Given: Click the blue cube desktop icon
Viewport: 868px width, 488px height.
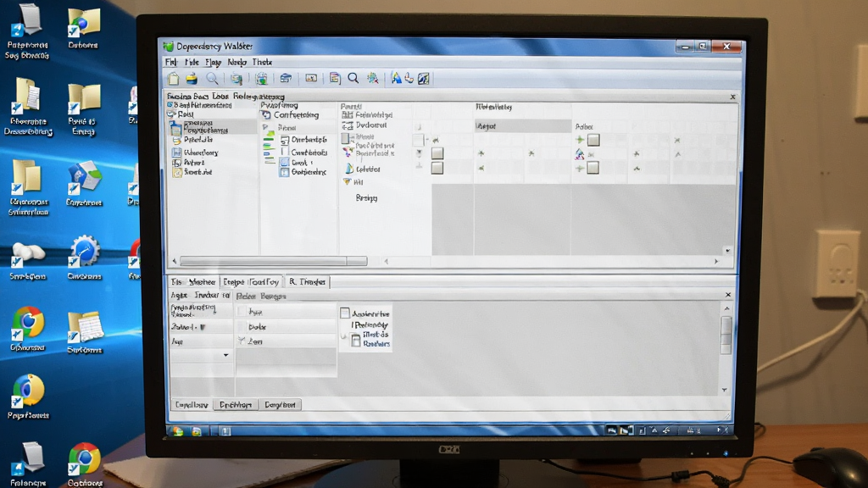Looking at the screenshot, I should [x=84, y=178].
